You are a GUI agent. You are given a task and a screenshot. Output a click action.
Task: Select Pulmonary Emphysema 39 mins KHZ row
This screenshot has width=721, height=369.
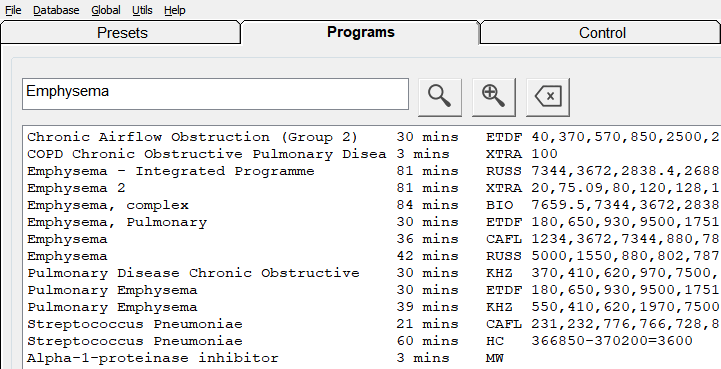(x=373, y=307)
